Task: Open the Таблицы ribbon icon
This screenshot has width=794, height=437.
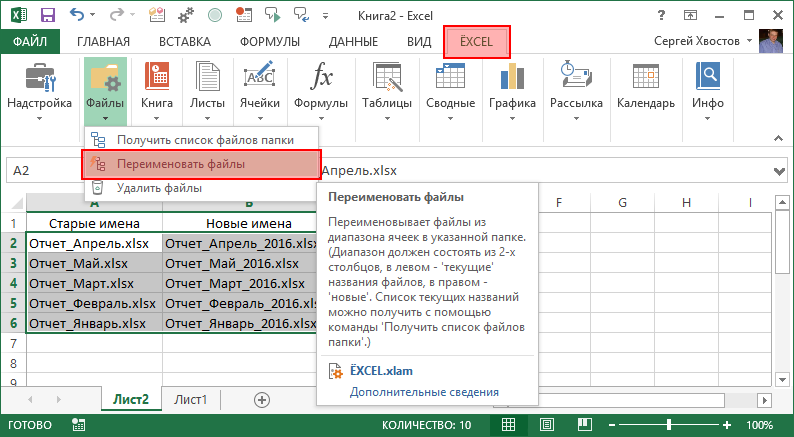Action: pyautogui.click(x=387, y=77)
